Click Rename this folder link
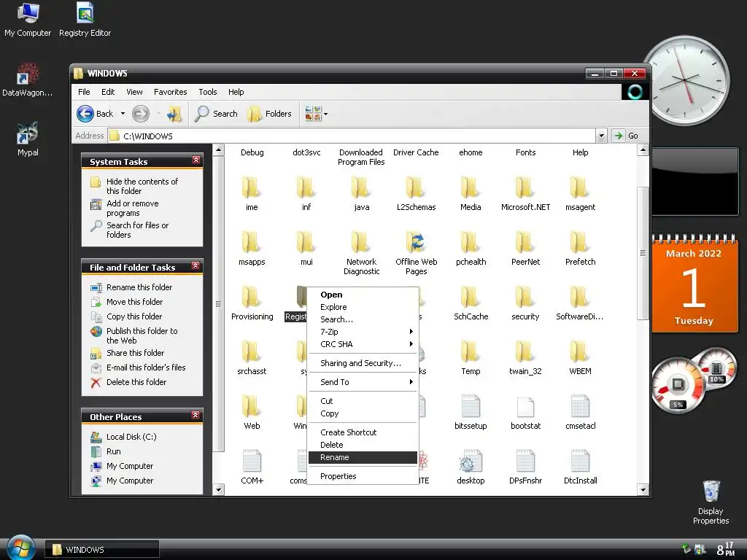 139,287
